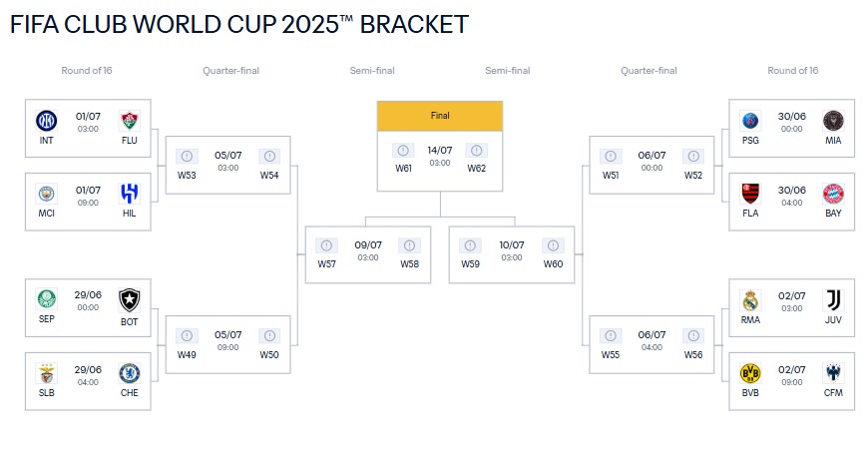Open the yellow Final match header
The image size is (868, 458).
point(440,116)
